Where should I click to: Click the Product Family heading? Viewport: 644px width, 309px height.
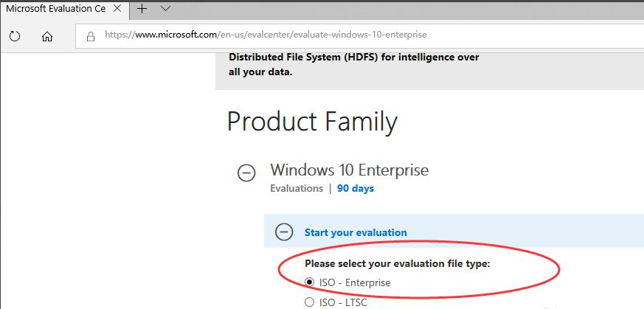[x=312, y=122]
